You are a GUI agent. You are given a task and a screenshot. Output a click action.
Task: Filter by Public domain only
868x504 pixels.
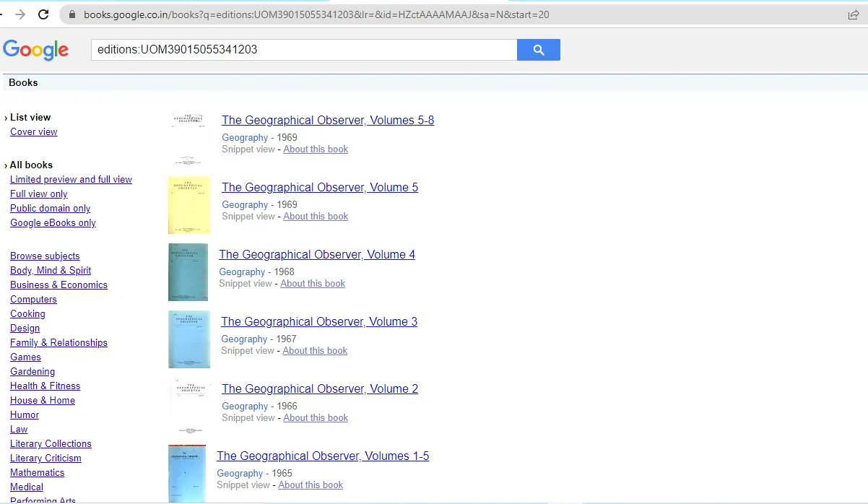pyautogui.click(x=51, y=209)
